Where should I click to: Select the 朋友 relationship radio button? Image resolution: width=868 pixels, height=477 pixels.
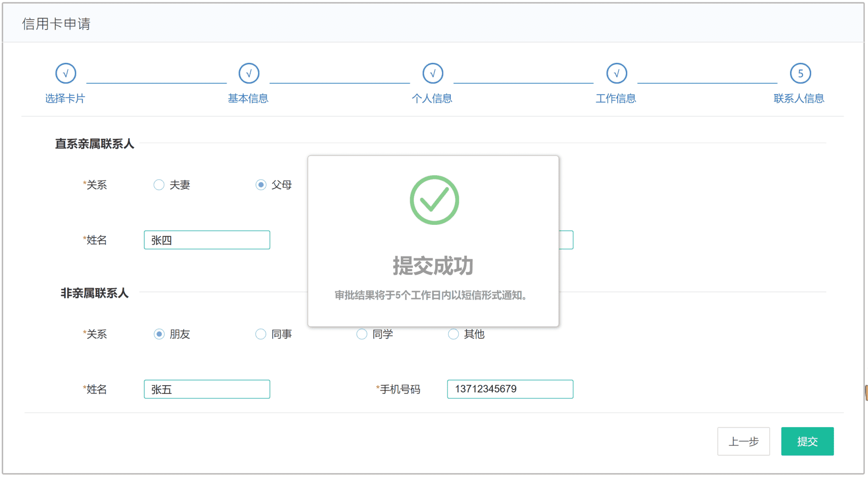[x=159, y=334]
